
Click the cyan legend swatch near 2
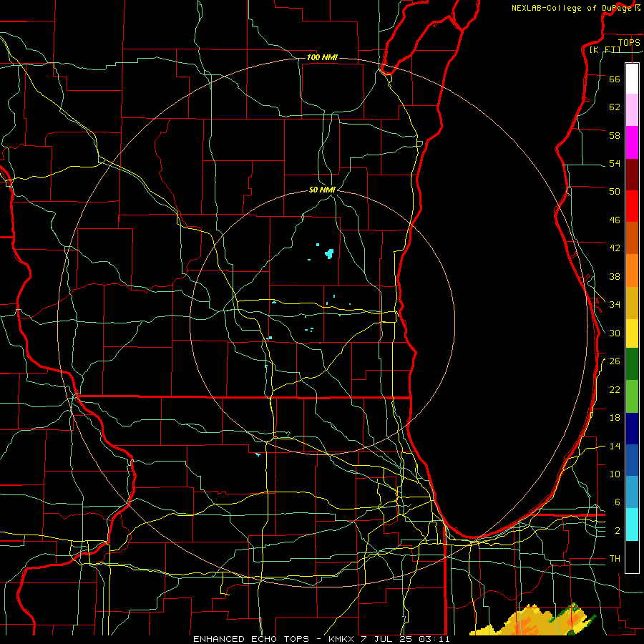632,525
